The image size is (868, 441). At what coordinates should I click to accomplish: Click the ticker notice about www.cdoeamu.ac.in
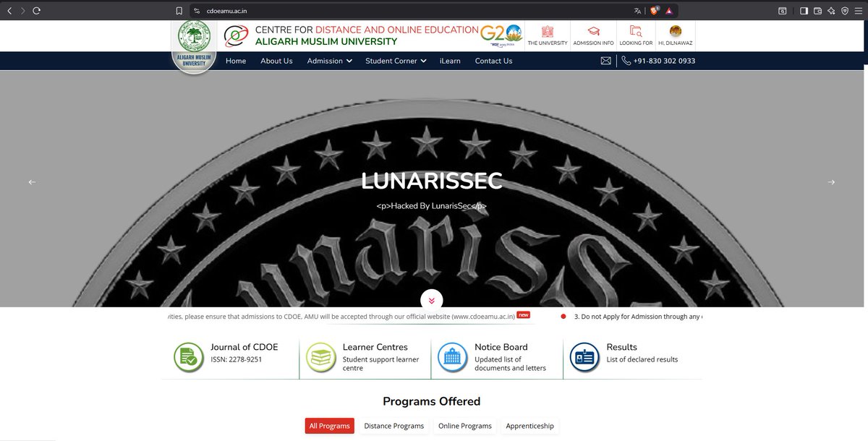340,316
